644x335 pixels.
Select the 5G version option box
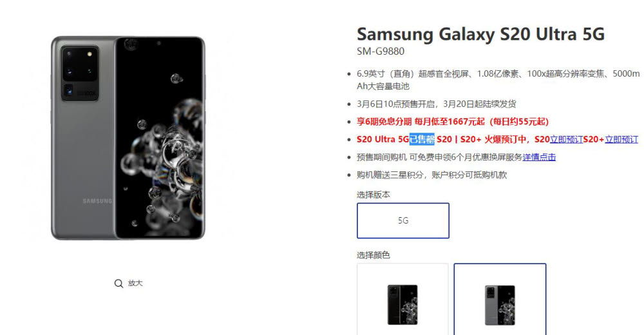pyautogui.click(x=403, y=221)
